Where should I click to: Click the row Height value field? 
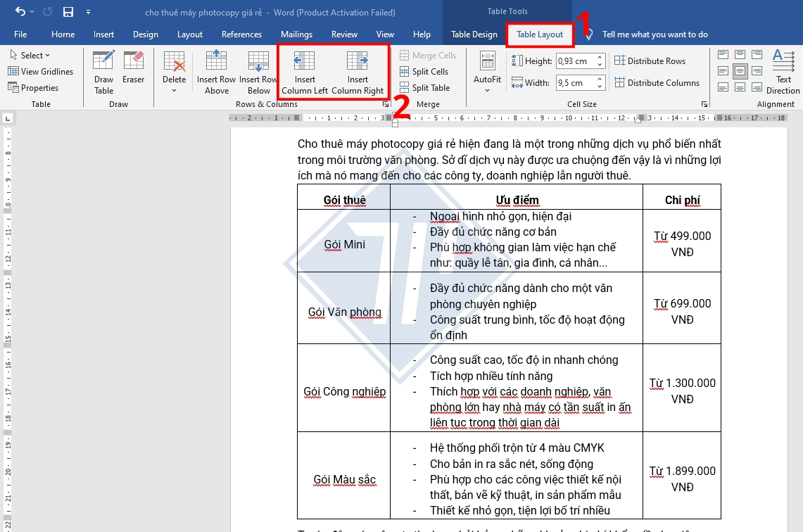point(576,61)
